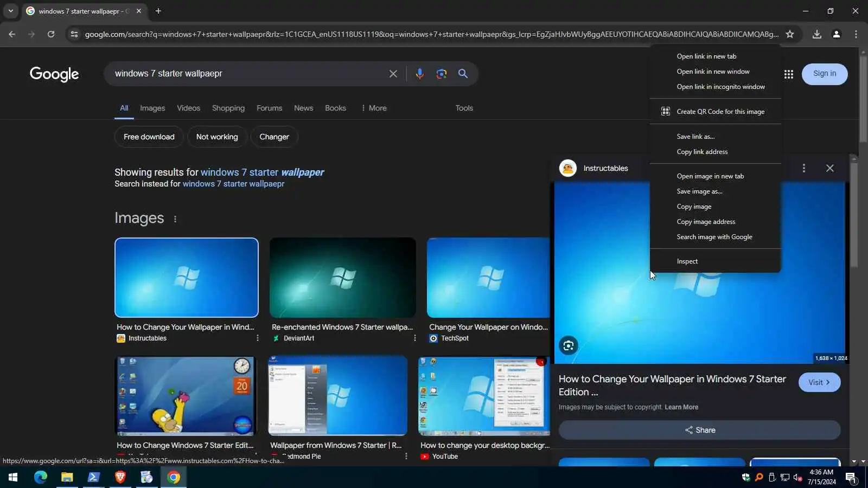Choose Open link in new window

(x=716, y=72)
